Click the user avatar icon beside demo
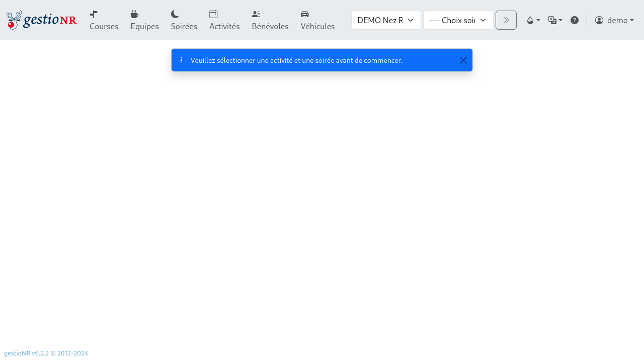This screenshot has height=362, width=644. [x=599, y=20]
